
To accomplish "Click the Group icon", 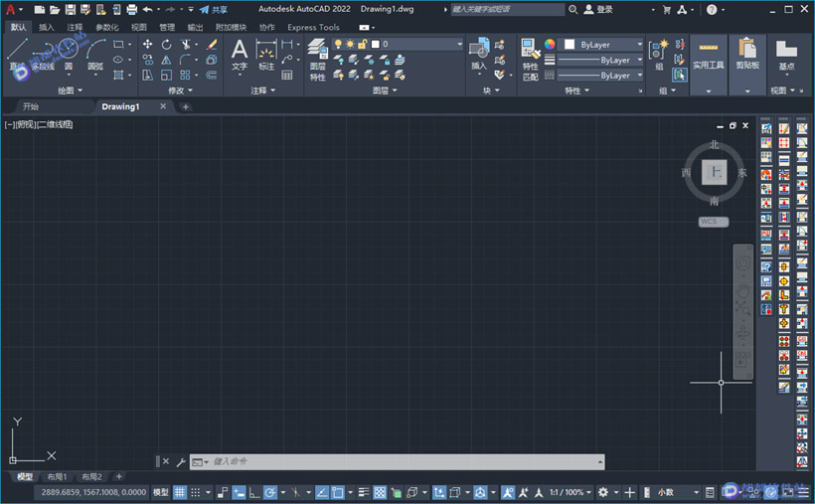I will pos(659,55).
